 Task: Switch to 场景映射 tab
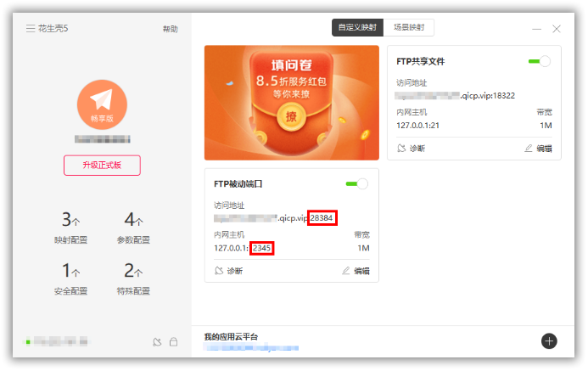click(409, 28)
